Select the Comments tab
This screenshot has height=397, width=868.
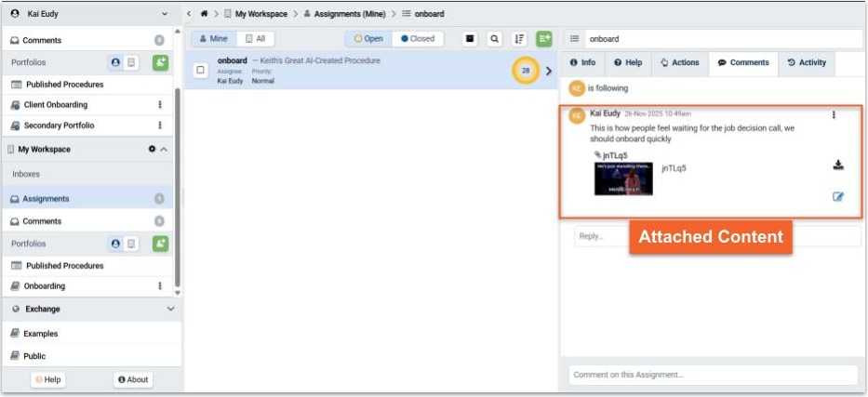pyautogui.click(x=743, y=63)
